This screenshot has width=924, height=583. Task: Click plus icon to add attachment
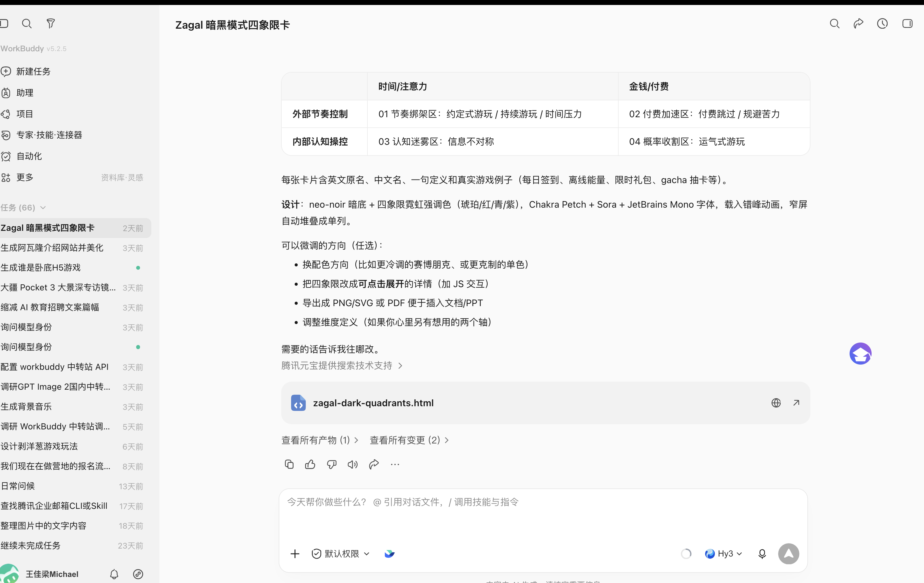[x=295, y=554]
